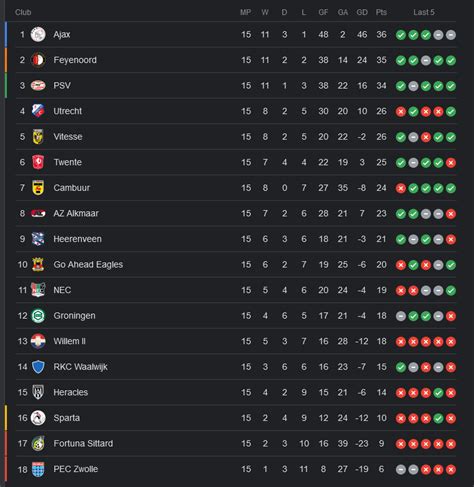Click the RKC Waalwijk blue shield
The image size is (474, 487).
(38, 367)
